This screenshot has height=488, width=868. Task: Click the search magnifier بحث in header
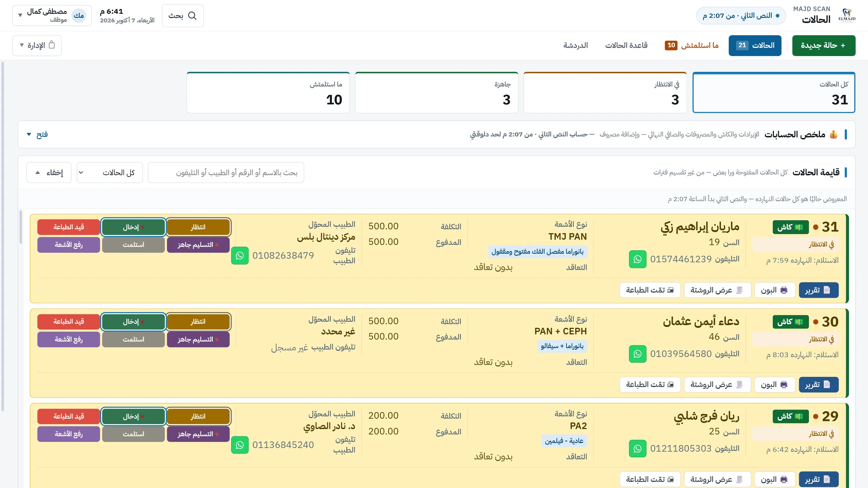tap(183, 16)
